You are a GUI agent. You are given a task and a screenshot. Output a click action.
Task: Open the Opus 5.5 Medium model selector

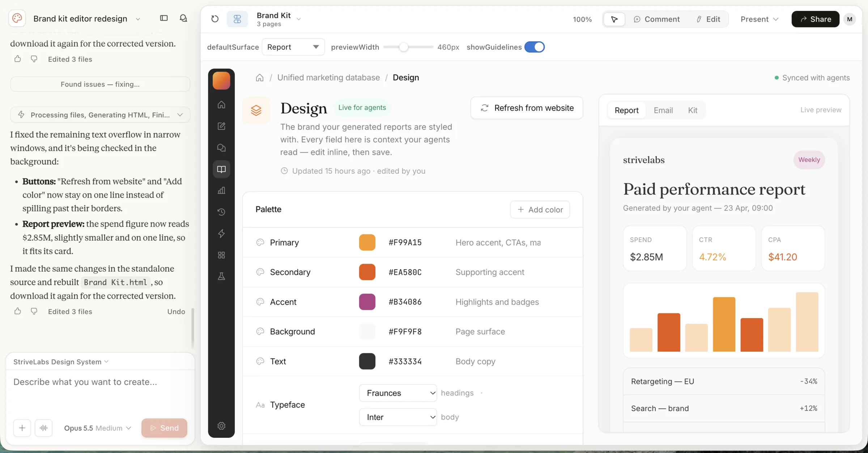coord(97,428)
